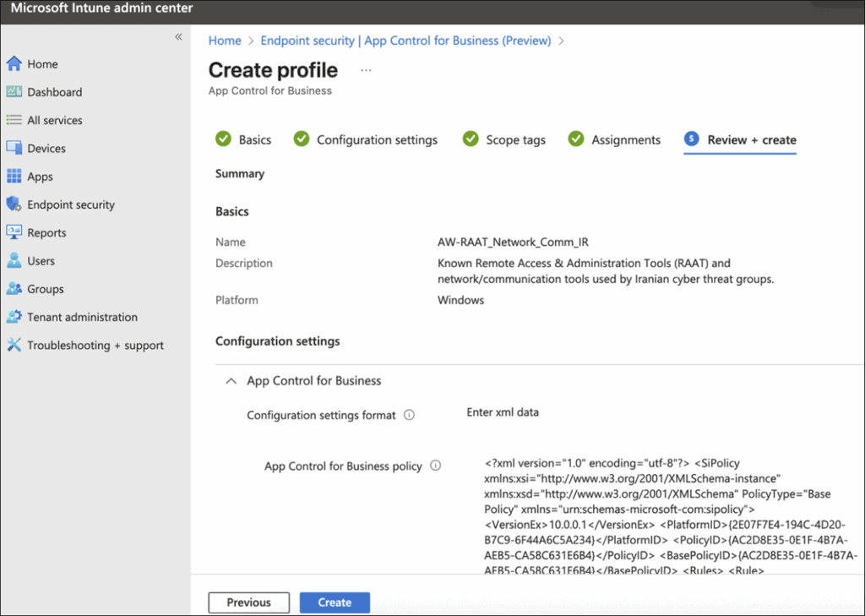
Task: Click Endpoint security App Control breadcrumb link
Action: click(x=405, y=41)
